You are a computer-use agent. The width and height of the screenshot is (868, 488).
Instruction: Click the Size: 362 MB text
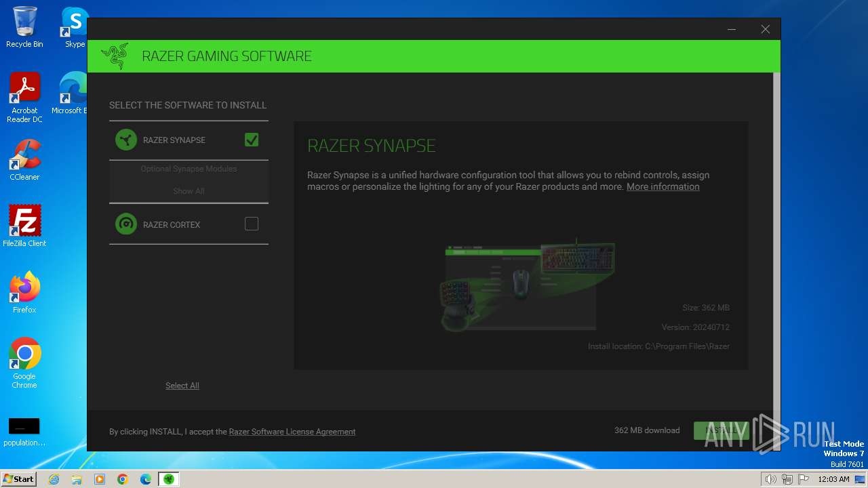pos(706,308)
